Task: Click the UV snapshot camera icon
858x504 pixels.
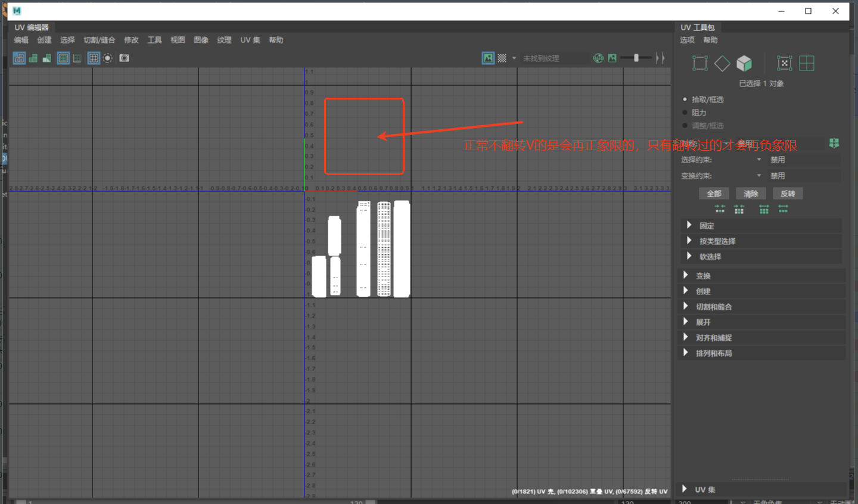Action: [x=124, y=58]
